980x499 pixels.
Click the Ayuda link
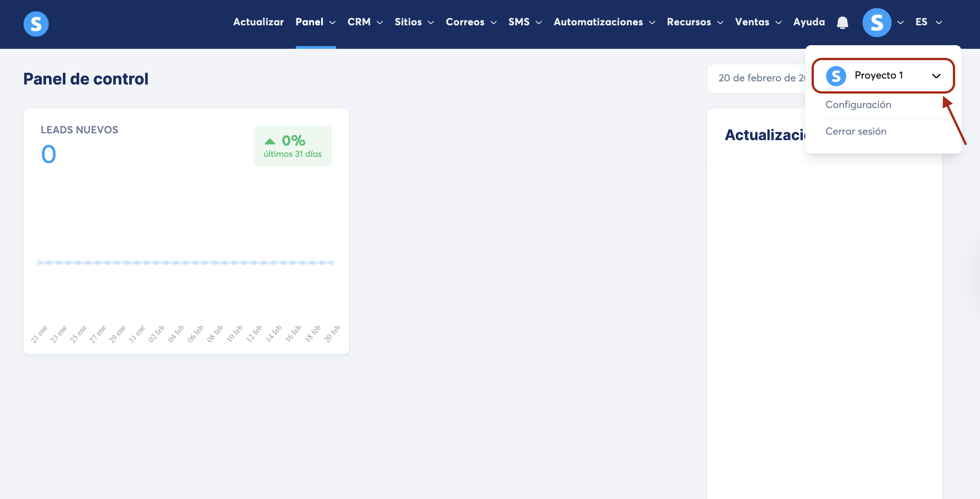[809, 22]
